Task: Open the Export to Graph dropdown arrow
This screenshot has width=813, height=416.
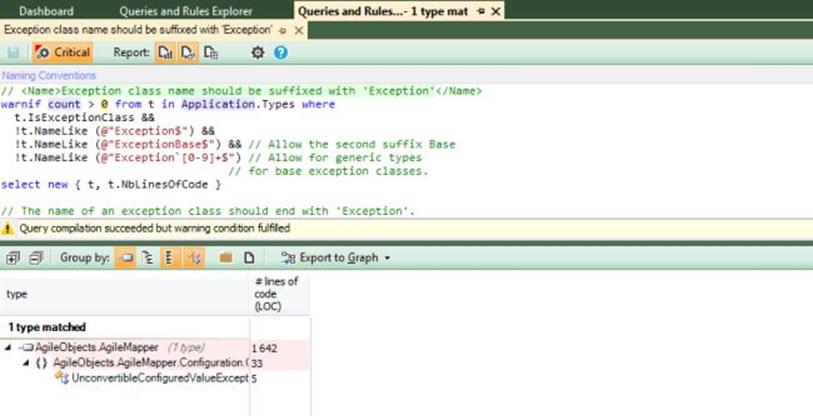Action: click(x=387, y=258)
